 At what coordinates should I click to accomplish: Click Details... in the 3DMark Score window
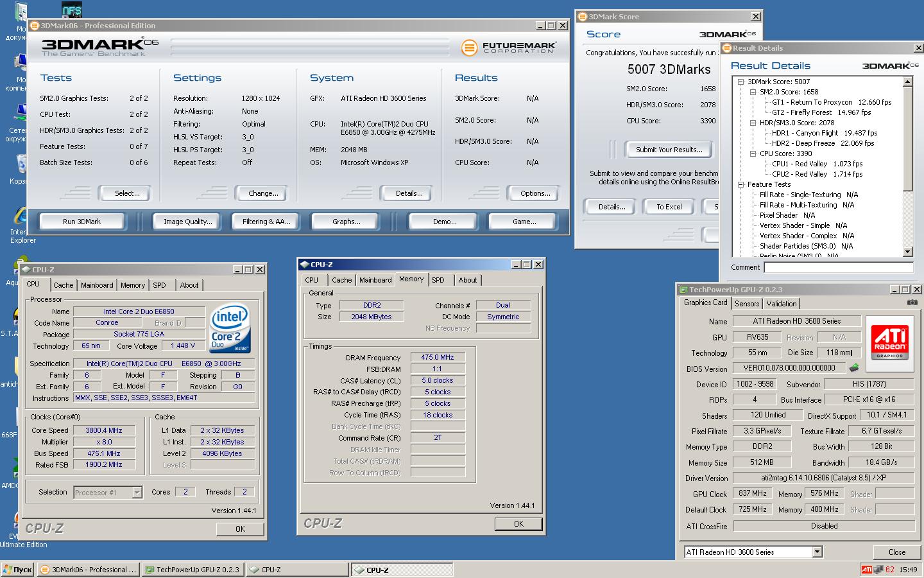point(612,207)
